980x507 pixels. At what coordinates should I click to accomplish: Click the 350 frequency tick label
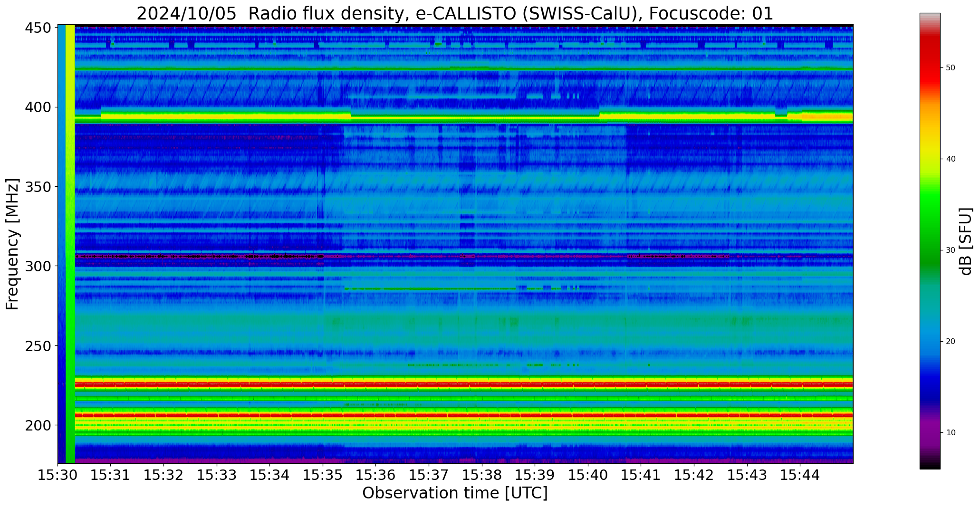point(38,187)
